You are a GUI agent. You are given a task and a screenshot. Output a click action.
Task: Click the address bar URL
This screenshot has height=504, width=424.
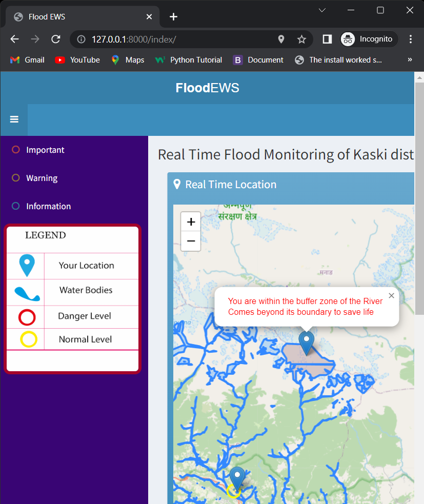tap(134, 39)
